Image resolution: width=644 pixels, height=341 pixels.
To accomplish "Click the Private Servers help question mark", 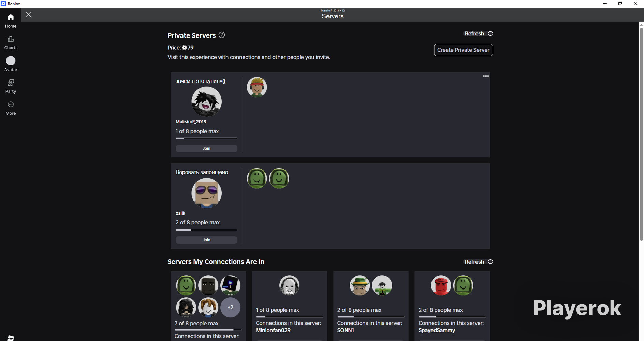I will (222, 35).
